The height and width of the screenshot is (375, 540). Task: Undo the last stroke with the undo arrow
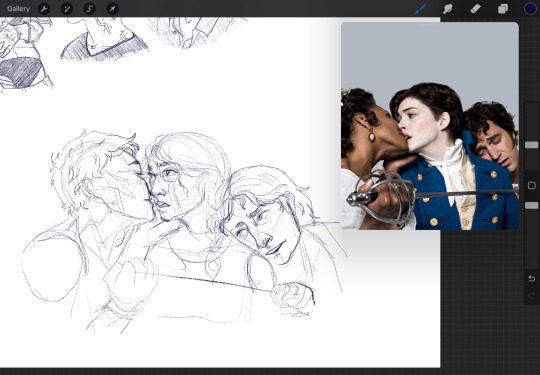tap(531, 278)
